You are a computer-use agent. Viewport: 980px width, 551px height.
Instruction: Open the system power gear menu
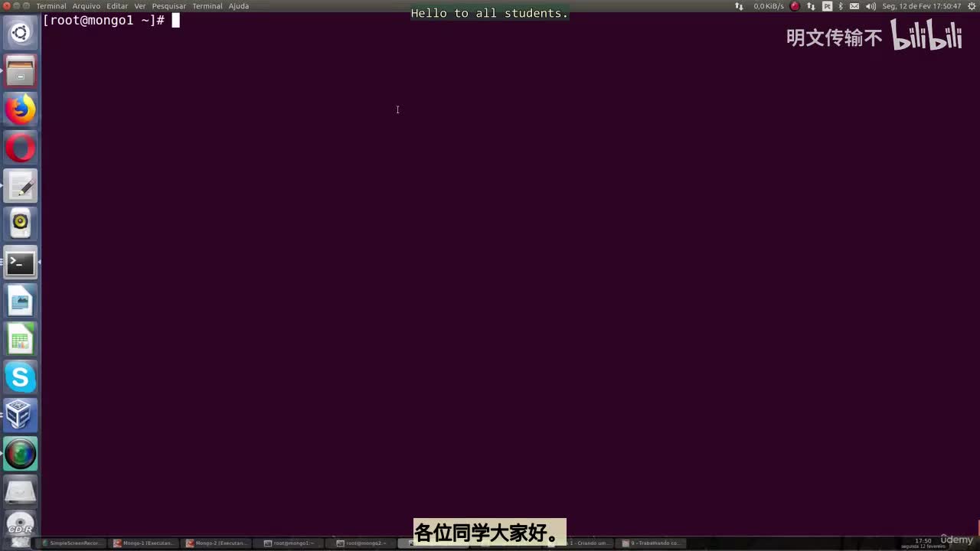click(970, 6)
